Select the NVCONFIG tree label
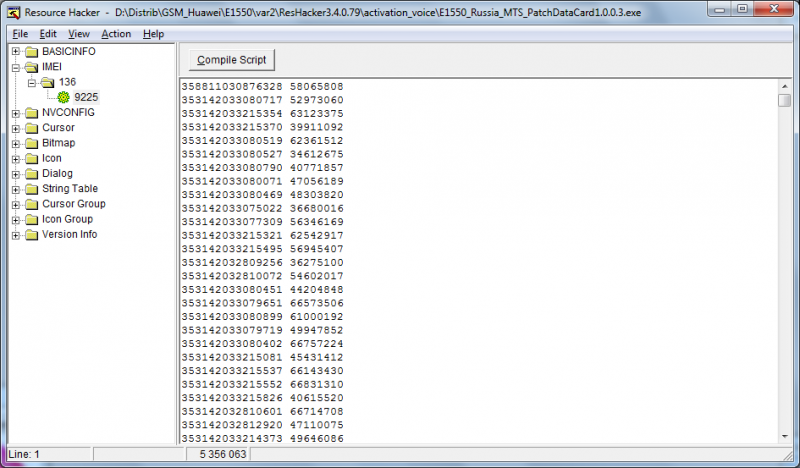Viewport: 800px width, 468px height. (x=68, y=112)
